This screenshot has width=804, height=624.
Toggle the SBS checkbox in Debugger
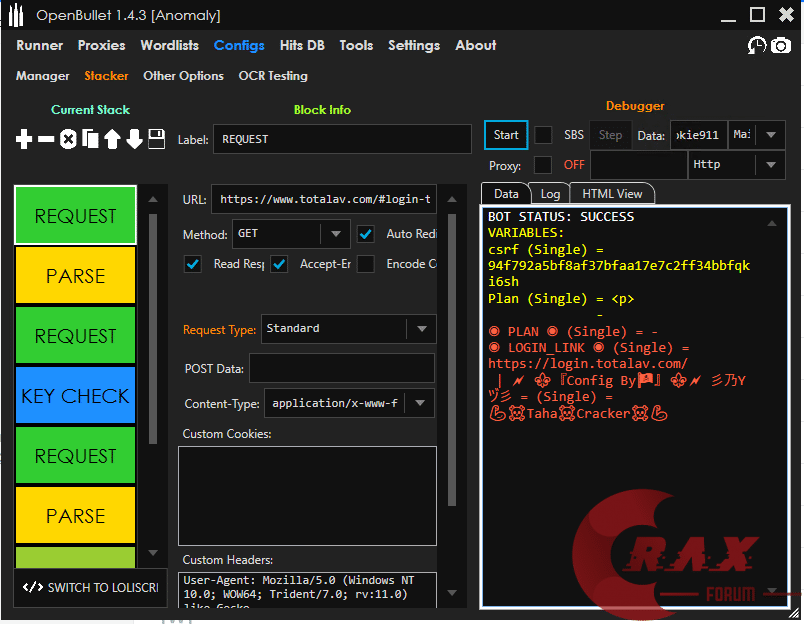click(x=543, y=135)
